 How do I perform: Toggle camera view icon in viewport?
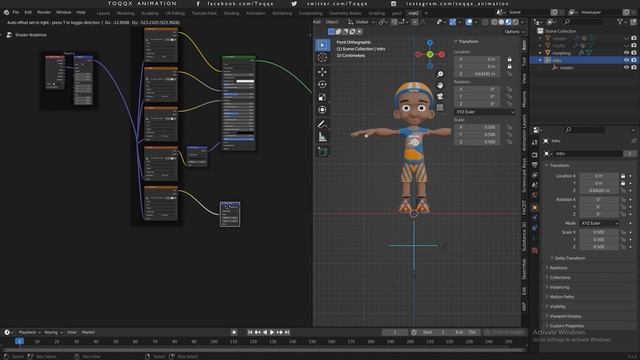click(x=440, y=96)
